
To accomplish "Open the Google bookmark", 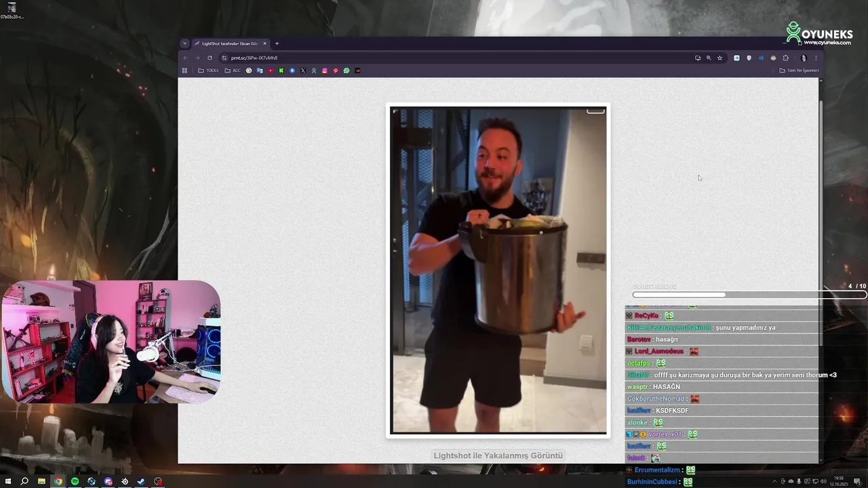I will (249, 70).
